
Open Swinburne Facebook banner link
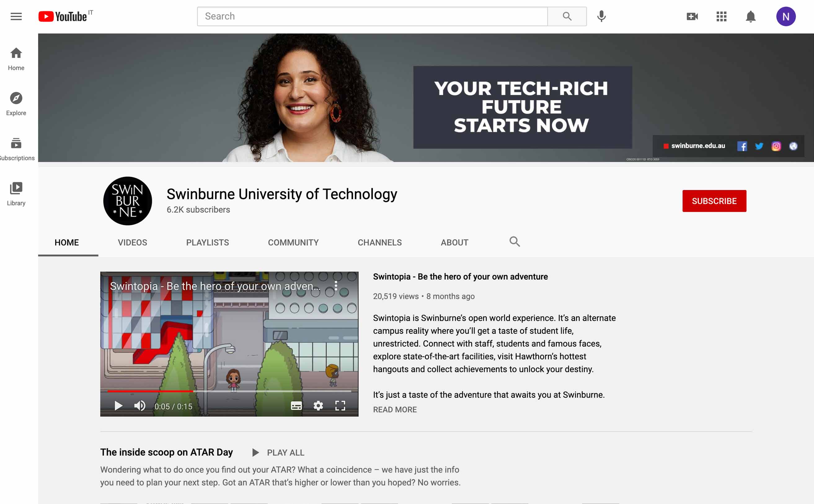click(x=742, y=146)
